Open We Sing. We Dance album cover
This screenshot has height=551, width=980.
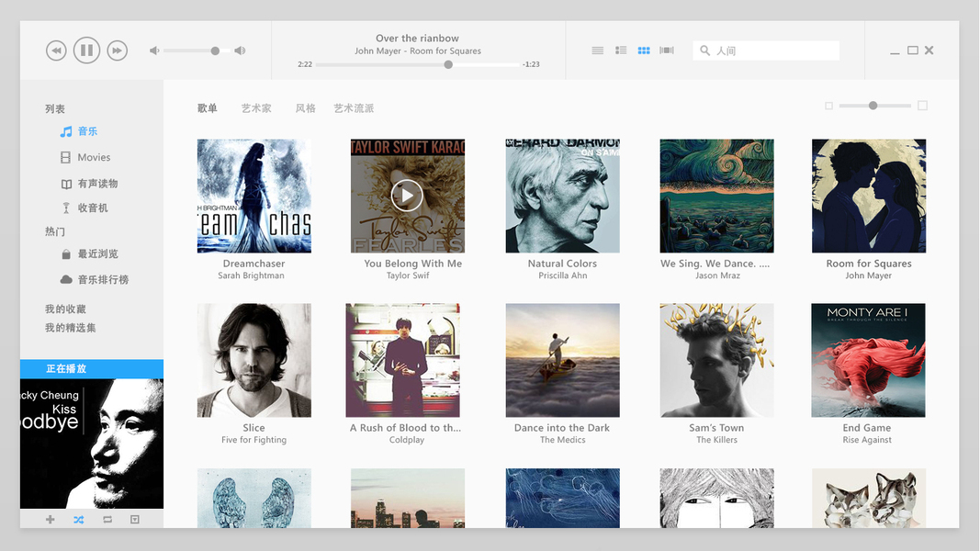[x=717, y=197]
